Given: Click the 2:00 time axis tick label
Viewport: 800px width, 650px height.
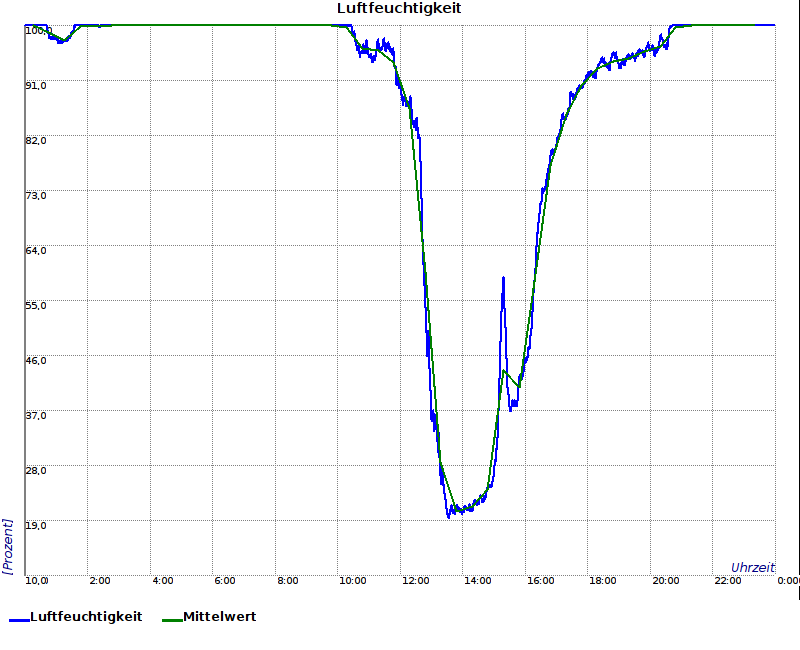Looking at the screenshot, I should click(99, 581).
